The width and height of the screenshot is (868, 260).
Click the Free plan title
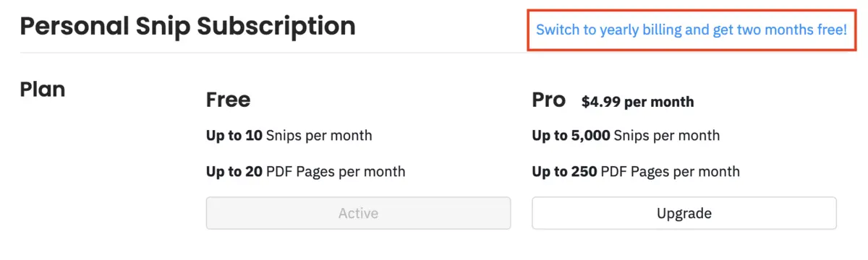click(x=228, y=99)
